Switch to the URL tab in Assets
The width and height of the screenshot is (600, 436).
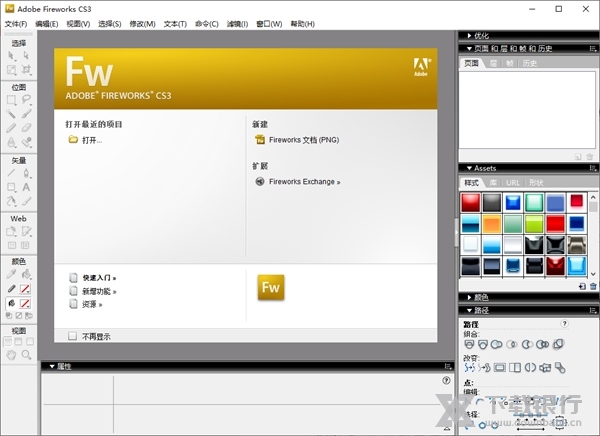512,183
